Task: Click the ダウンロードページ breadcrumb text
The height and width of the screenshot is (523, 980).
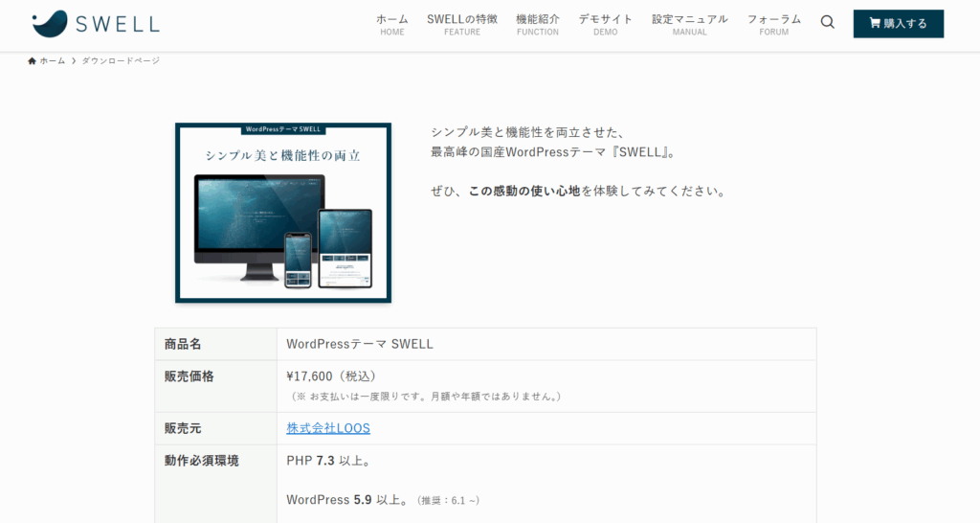Action: [x=121, y=61]
